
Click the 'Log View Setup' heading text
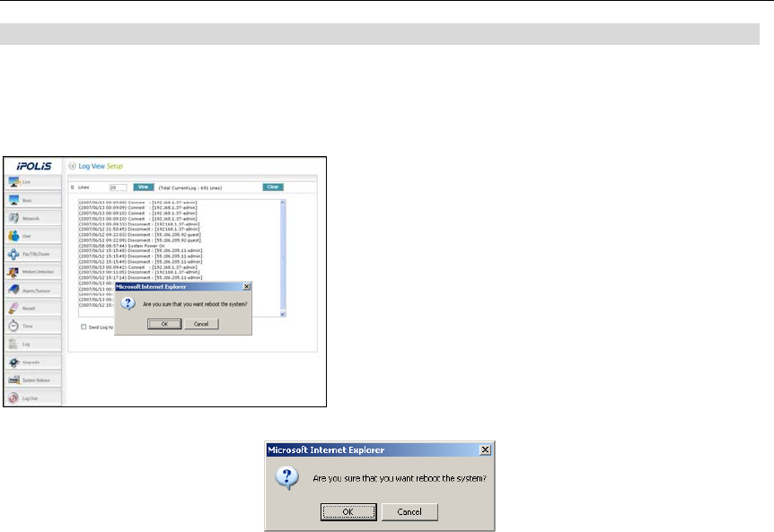[x=101, y=166]
